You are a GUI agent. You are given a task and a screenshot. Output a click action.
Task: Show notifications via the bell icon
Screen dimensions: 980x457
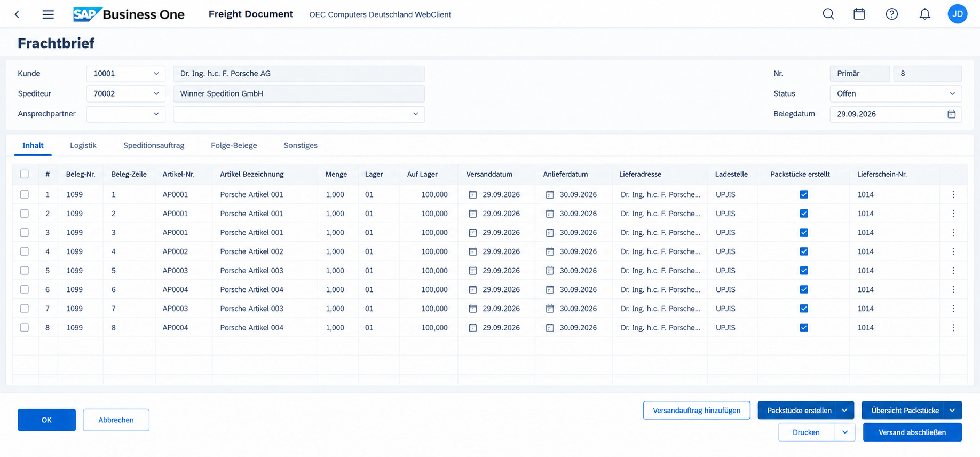pos(925,14)
